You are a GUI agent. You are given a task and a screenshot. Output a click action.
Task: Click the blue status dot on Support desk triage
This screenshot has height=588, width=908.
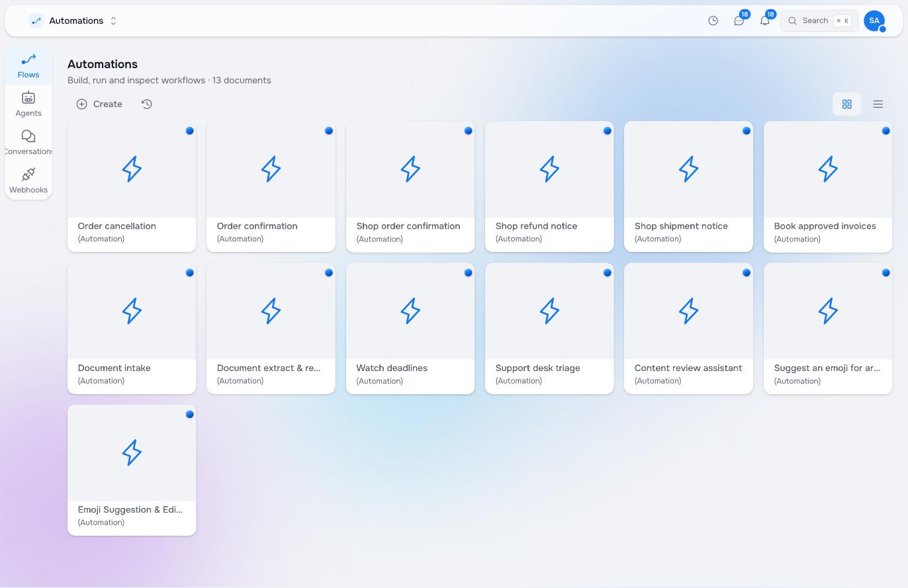pyautogui.click(x=607, y=273)
